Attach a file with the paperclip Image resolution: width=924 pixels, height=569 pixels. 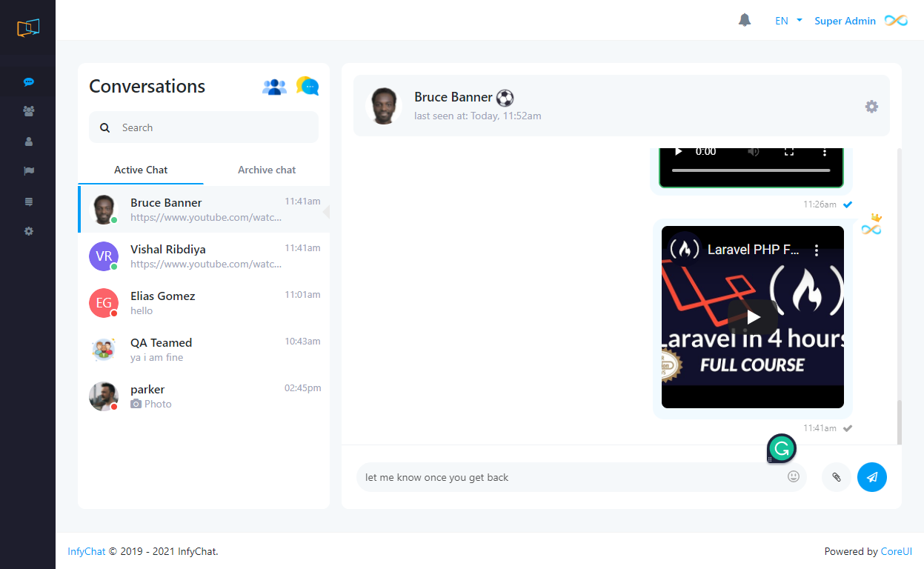[x=836, y=476]
